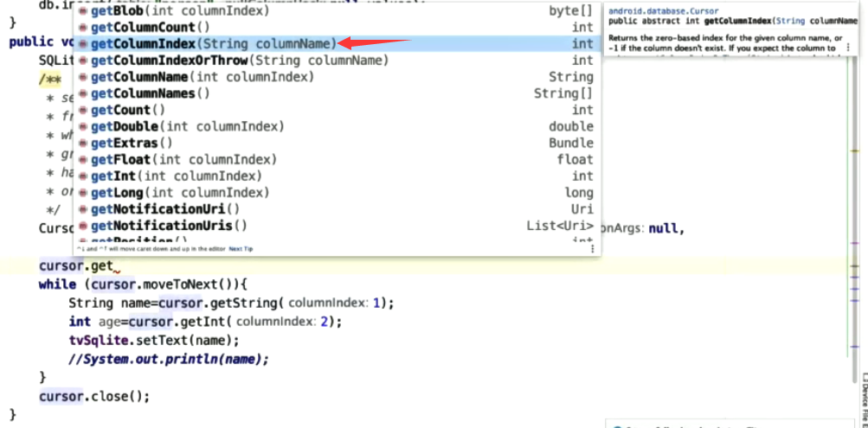Click the 'Bundle' return type of getExtras

coord(570,144)
